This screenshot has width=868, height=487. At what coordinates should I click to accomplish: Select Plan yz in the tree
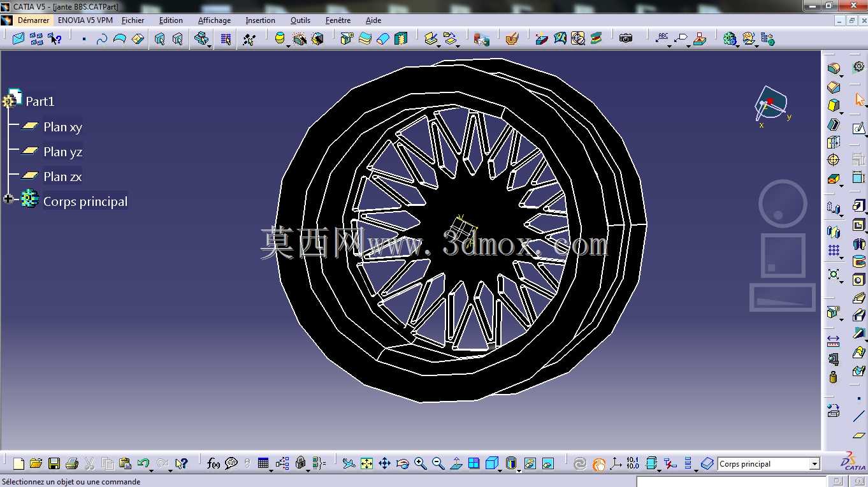[62, 152]
